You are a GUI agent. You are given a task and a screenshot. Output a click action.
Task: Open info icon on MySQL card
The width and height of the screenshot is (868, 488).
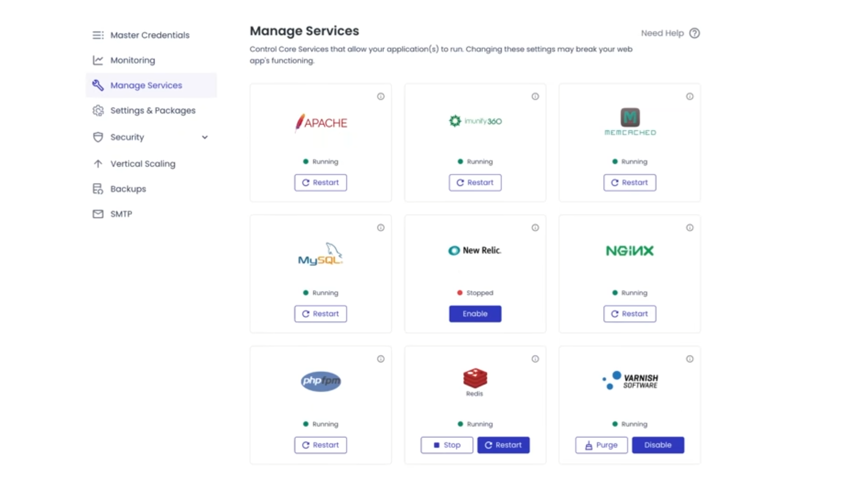[x=381, y=228]
